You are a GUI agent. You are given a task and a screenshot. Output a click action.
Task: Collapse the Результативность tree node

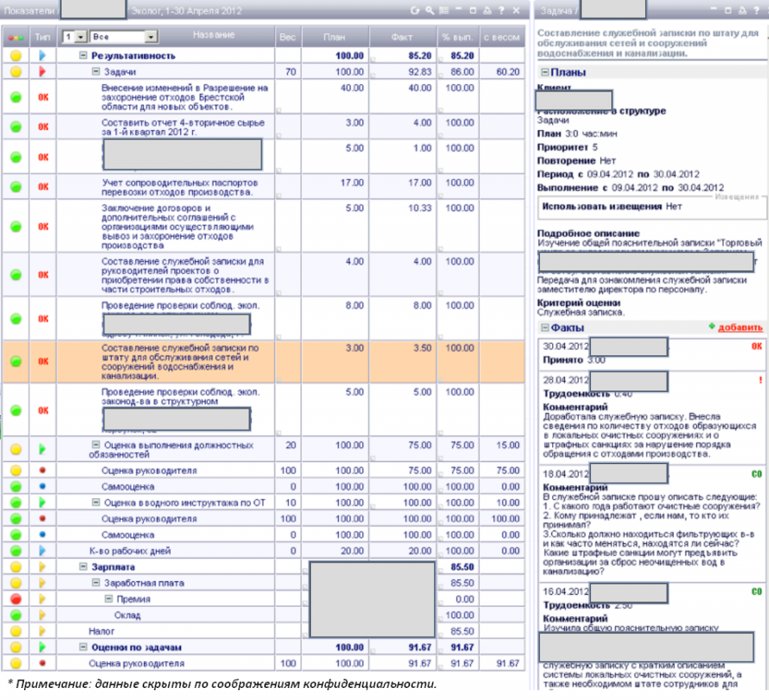coord(83,56)
